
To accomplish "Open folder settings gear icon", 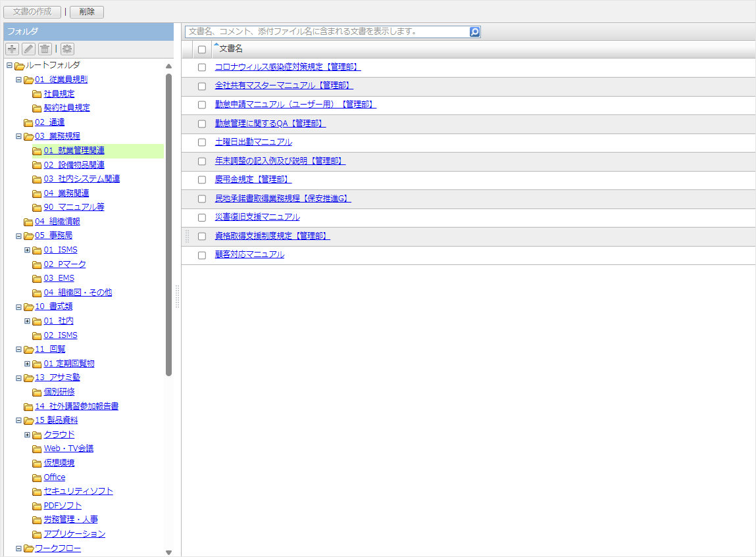I will [67, 49].
